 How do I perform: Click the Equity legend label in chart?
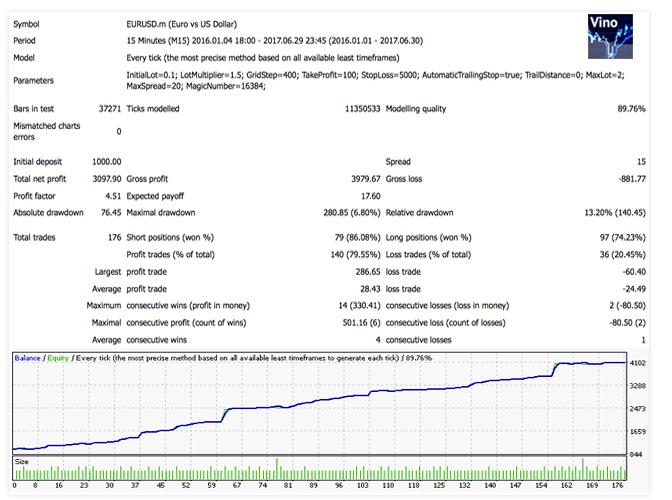[57, 357]
